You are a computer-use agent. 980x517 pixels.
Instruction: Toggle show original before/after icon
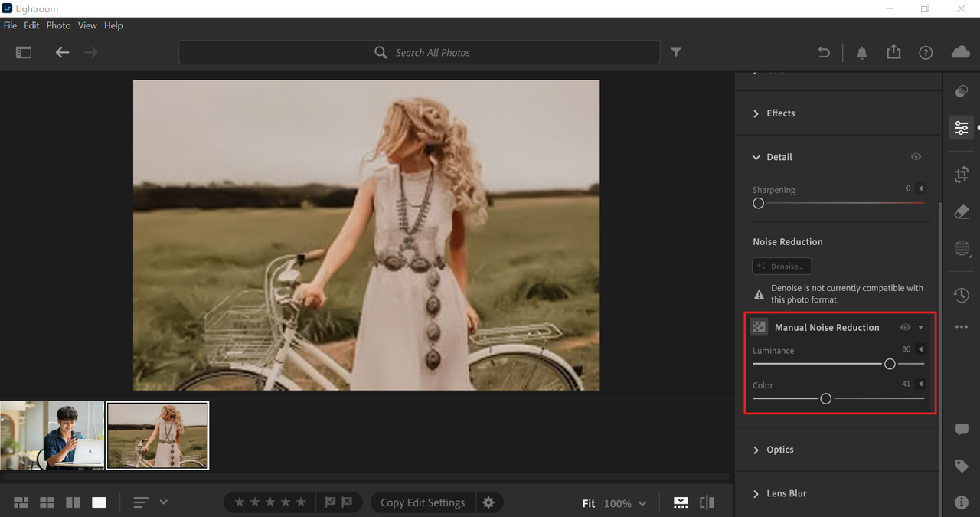(707, 502)
